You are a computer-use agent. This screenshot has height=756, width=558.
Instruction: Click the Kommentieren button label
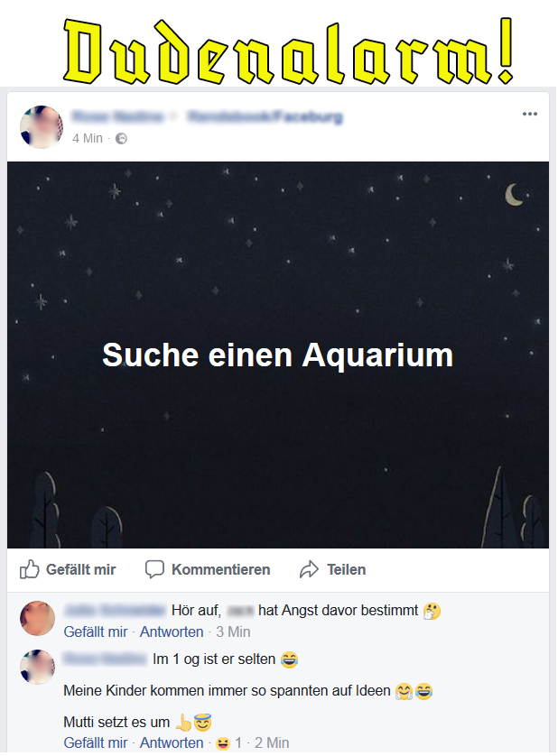point(221,569)
